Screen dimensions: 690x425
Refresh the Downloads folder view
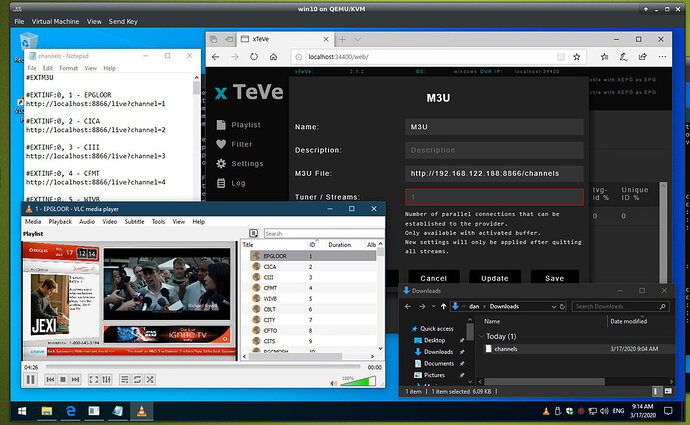(562, 306)
